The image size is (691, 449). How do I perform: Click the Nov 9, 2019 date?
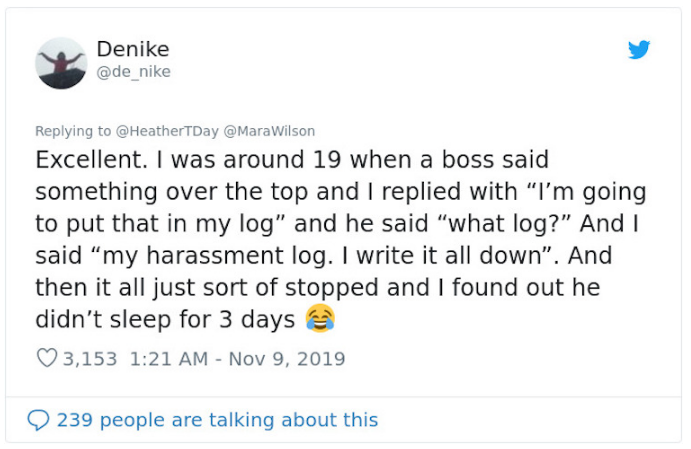[x=286, y=359]
